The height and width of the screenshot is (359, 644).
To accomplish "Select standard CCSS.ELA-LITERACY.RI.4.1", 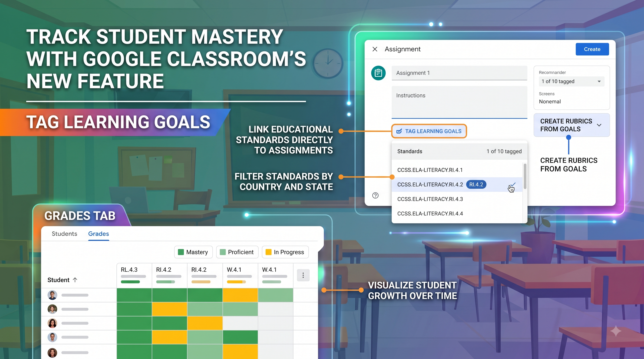I will [x=457, y=170].
